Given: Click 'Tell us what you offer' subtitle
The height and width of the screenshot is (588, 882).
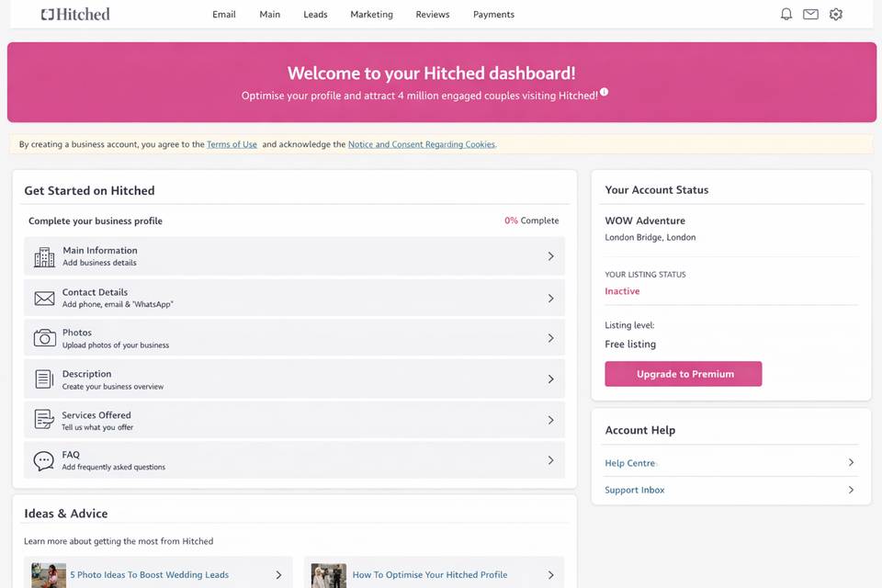Looking at the screenshot, I should 97,427.
